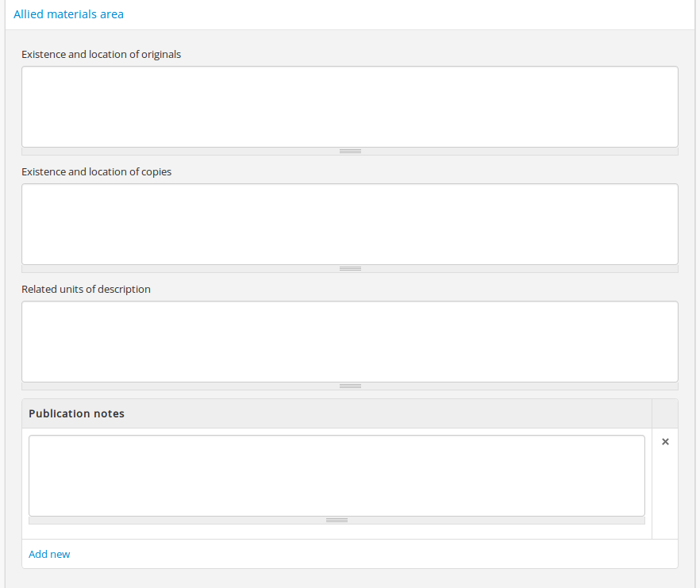Click the 'Existence and location of copies' label

tap(96, 172)
